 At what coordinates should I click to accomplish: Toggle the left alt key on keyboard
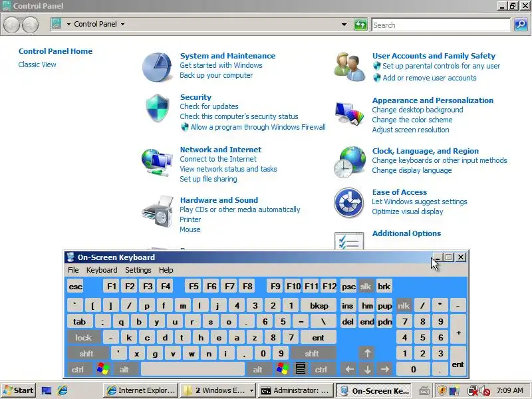click(x=124, y=369)
